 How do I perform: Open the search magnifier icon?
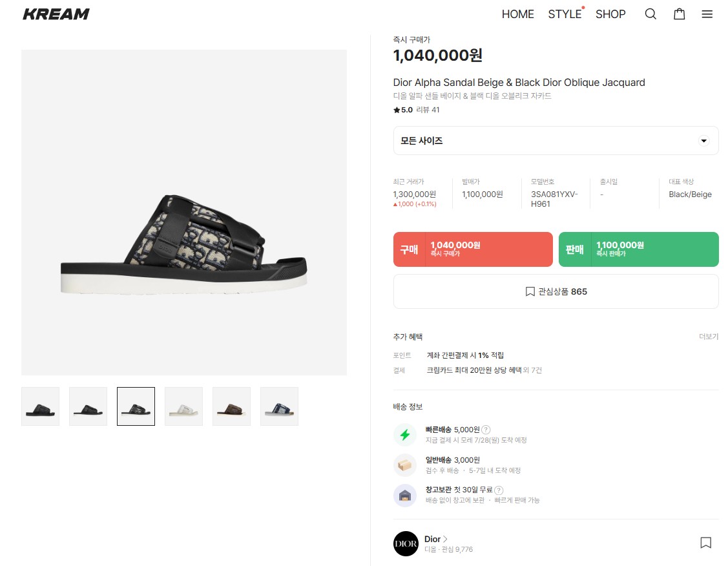[650, 14]
